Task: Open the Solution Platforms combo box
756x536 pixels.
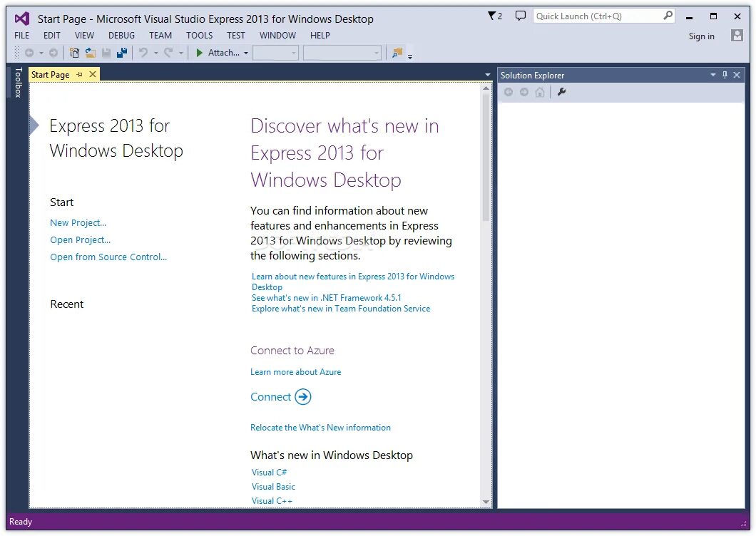Action: [x=342, y=53]
